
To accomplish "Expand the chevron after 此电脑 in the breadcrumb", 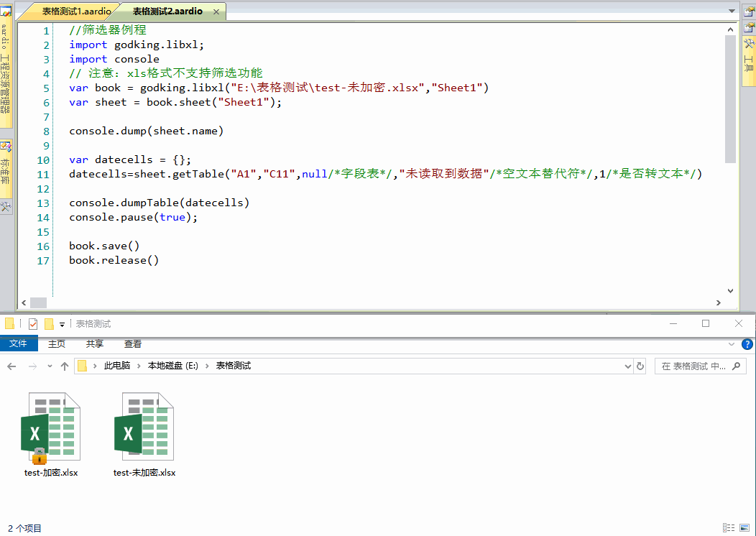I will pyautogui.click(x=139, y=366).
